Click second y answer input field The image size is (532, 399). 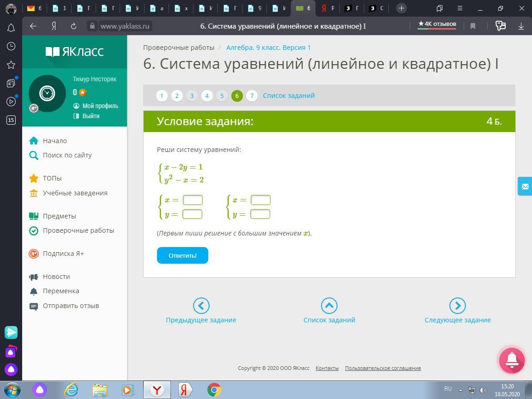coord(260,214)
